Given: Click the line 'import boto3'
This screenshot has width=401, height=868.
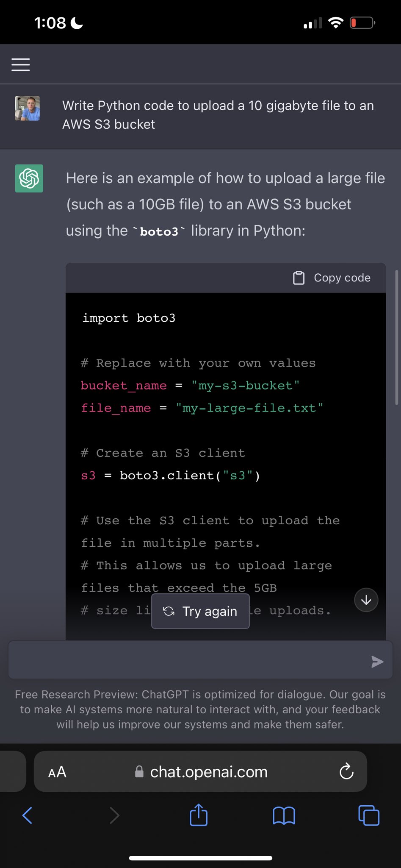Looking at the screenshot, I should (129, 318).
